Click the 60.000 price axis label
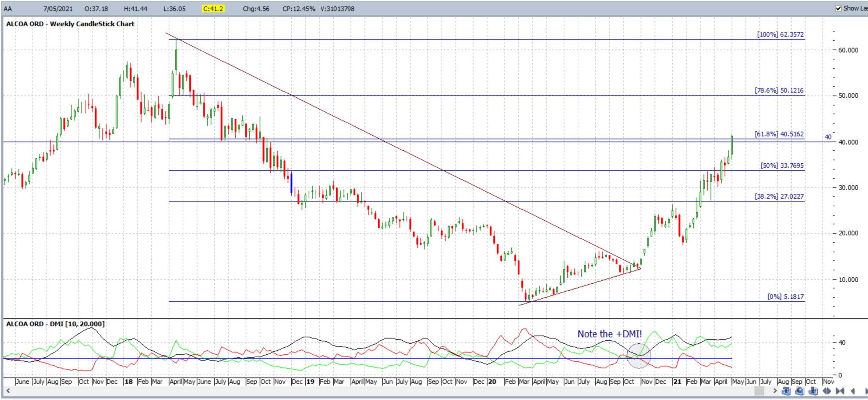Viewport: 868px width, 400px height. (848, 50)
